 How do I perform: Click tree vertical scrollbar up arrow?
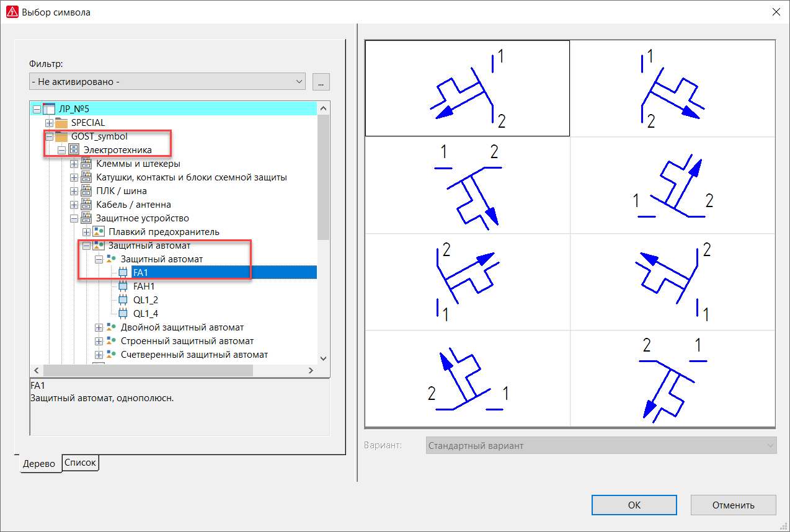coord(323,109)
